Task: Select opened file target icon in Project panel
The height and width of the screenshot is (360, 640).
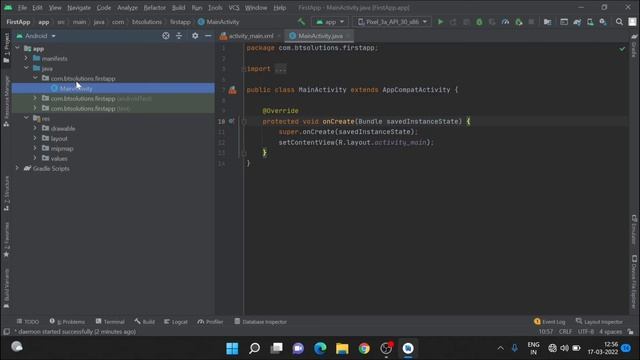Action: tap(166, 36)
